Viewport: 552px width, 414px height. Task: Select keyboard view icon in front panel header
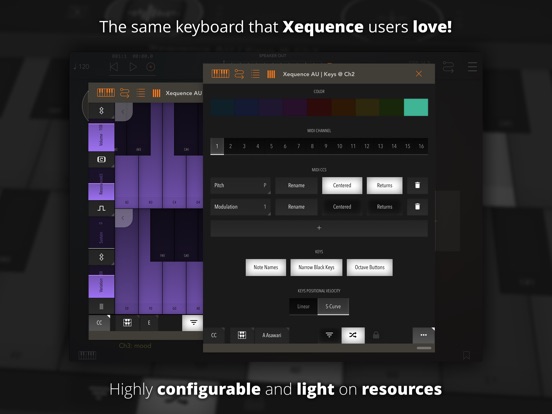click(x=220, y=74)
